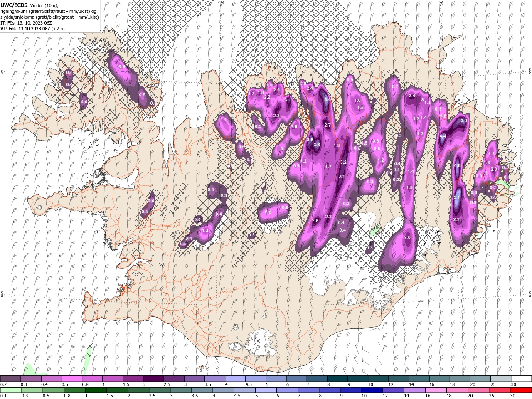Viewport: 532px width, 399px height.
Task: Click the 4.5 label on the rain scale
Action: coord(237,396)
